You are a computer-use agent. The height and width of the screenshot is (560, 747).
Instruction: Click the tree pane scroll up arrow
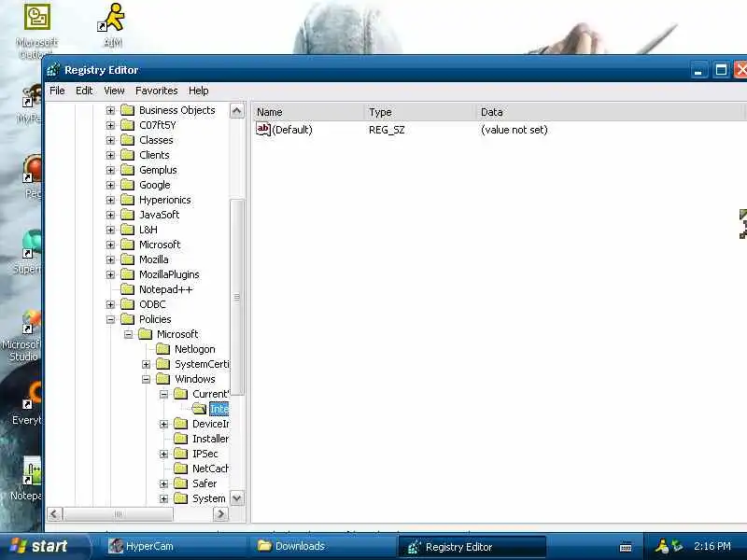coord(237,111)
